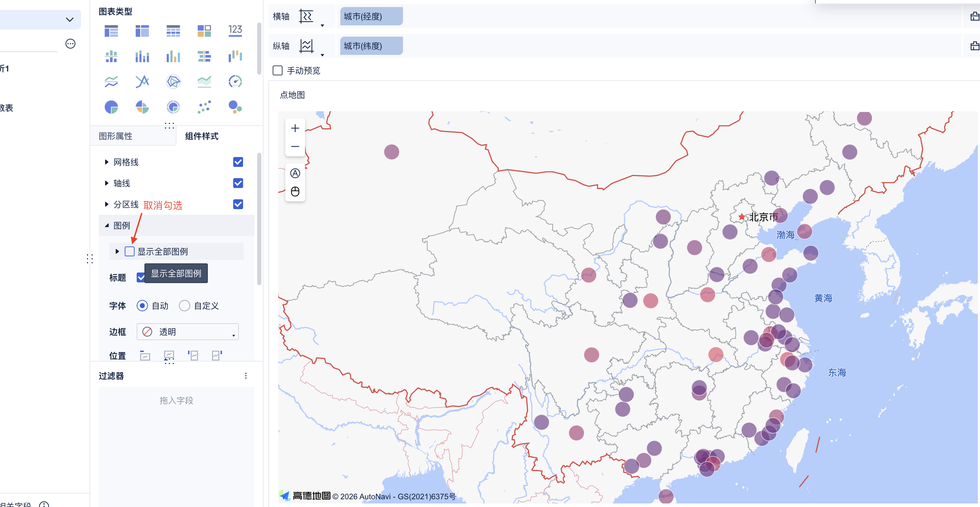
Task: Select the KPI indicator card '123' icon
Action: point(235,30)
